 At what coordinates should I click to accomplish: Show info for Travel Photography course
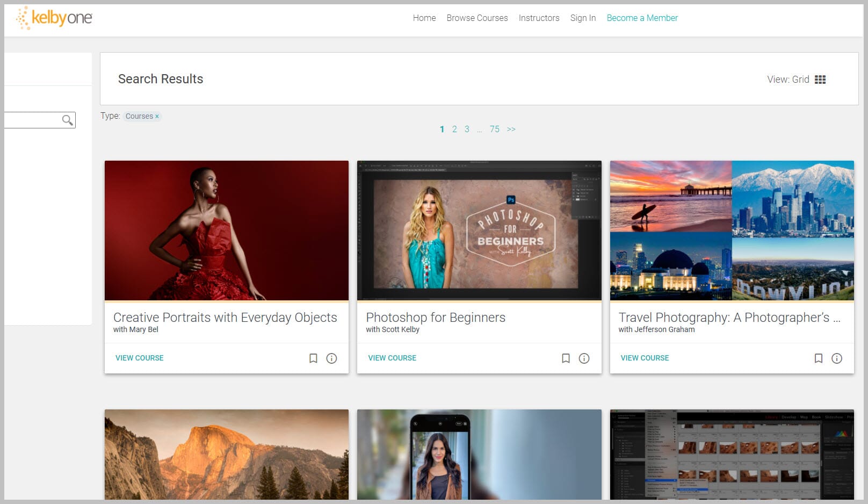coord(837,358)
